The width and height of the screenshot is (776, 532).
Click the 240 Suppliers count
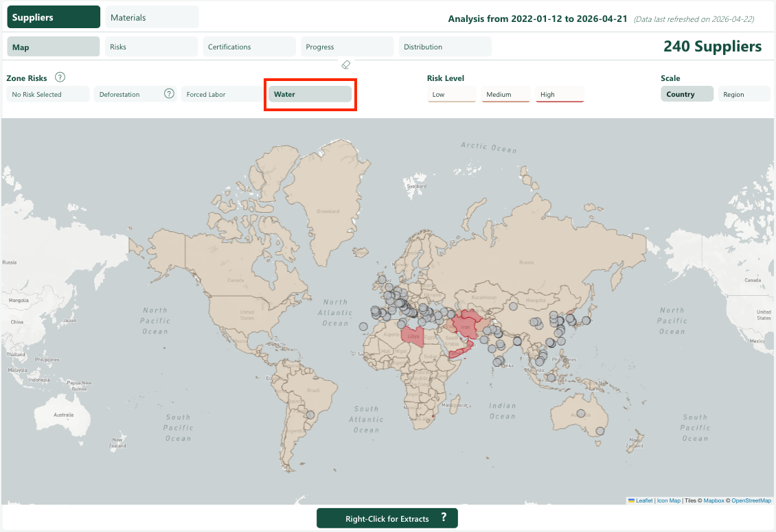point(712,46)
